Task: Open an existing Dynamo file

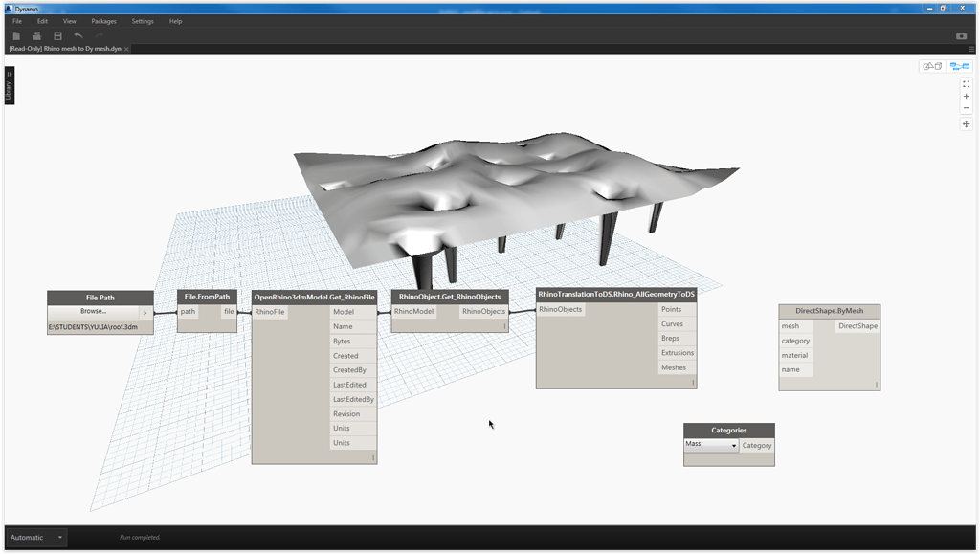Action: [36, 34]
